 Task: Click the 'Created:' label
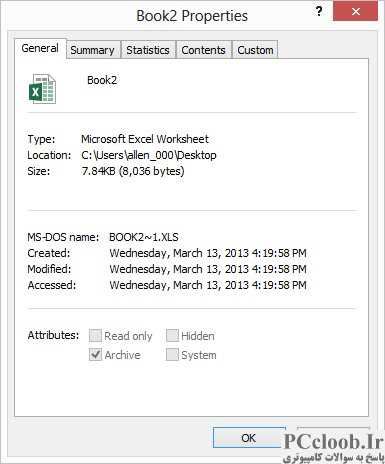click(x=49, y=253)
